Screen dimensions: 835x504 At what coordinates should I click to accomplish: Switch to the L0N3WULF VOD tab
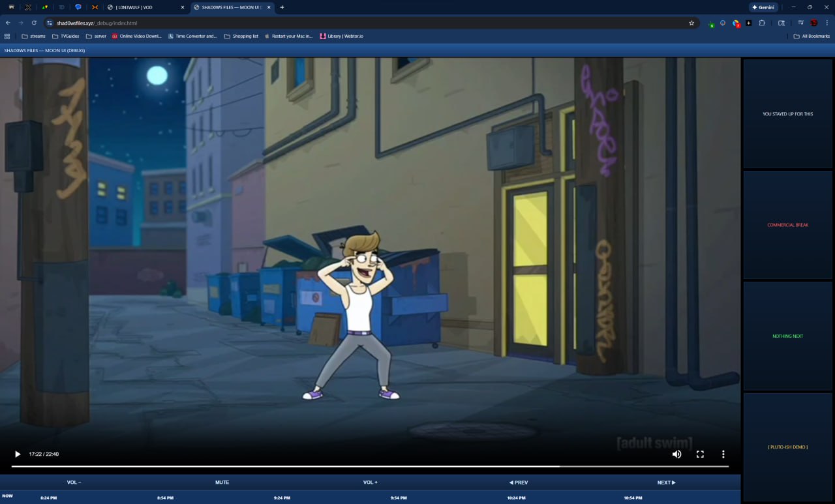142,7
